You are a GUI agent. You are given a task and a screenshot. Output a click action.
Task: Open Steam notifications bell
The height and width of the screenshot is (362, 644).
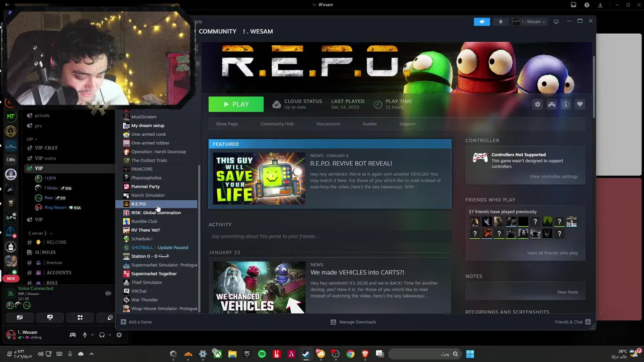tap(501, 22)
